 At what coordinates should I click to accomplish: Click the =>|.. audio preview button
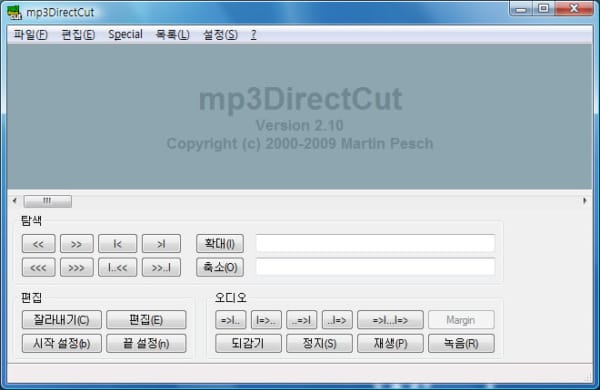coord(230,320)
